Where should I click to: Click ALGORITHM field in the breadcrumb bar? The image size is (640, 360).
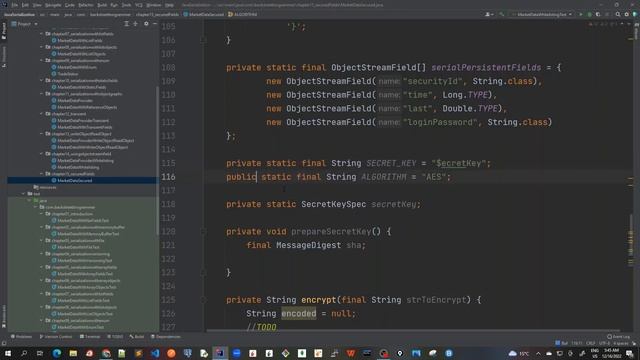pyautogui.click(x=243, y=14)
